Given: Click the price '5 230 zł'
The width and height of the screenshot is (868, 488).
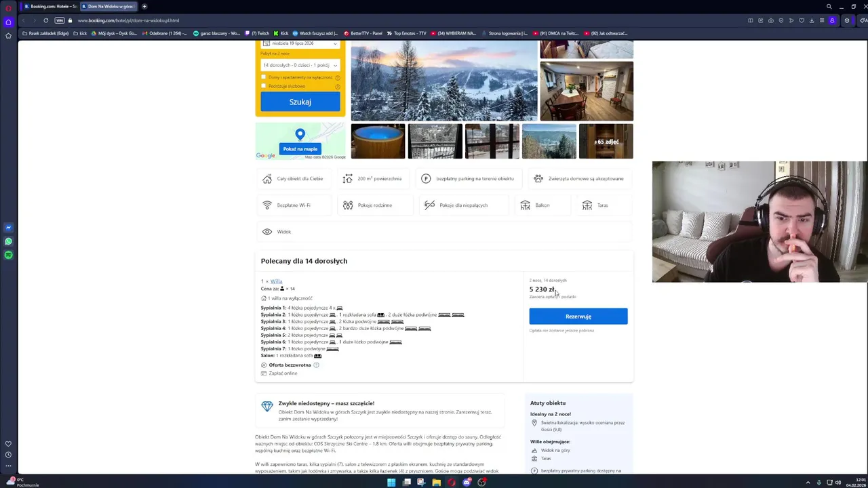Looking at the screenshot, I should tap(542, 289).
